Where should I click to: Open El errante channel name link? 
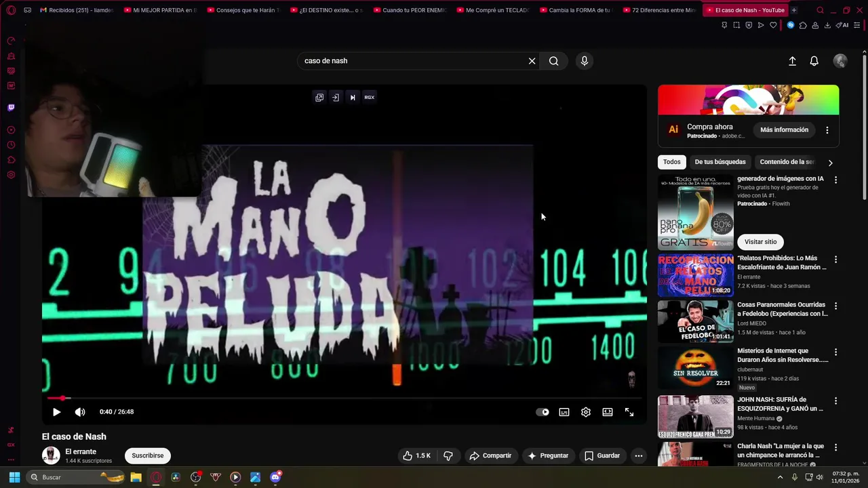tap(81, 452)
